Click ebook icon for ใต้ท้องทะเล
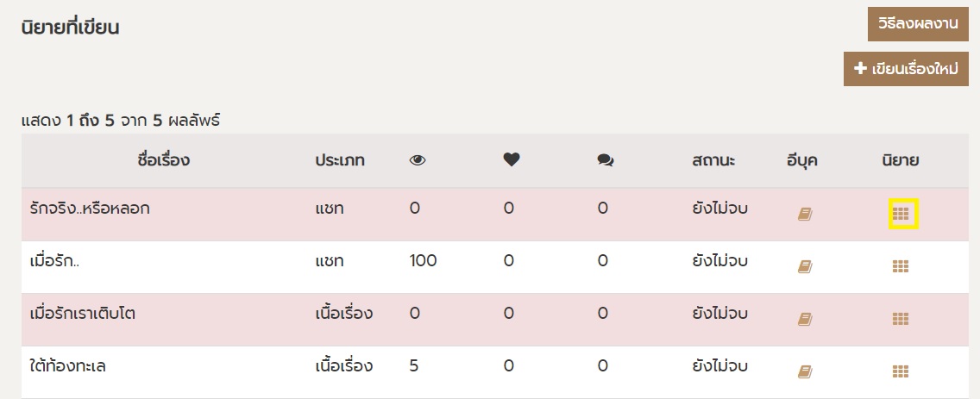 [x=805, y=372]
